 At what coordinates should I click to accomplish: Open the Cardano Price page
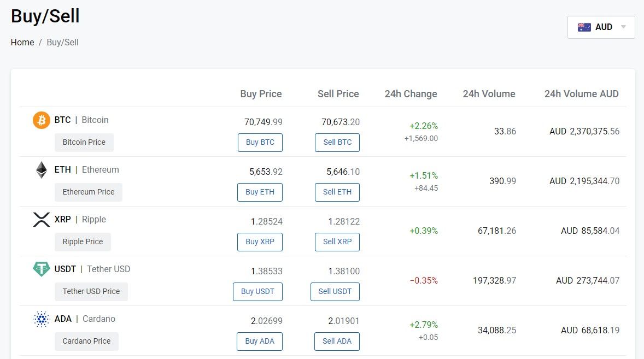tap(87, 341)
